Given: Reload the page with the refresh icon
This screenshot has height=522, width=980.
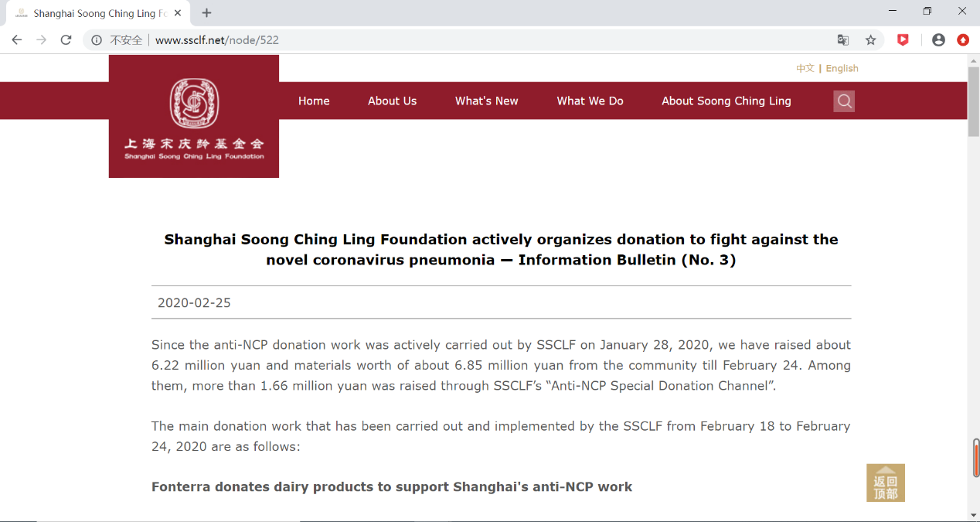Looking at the screenshot, I should [x=66, y=40].
